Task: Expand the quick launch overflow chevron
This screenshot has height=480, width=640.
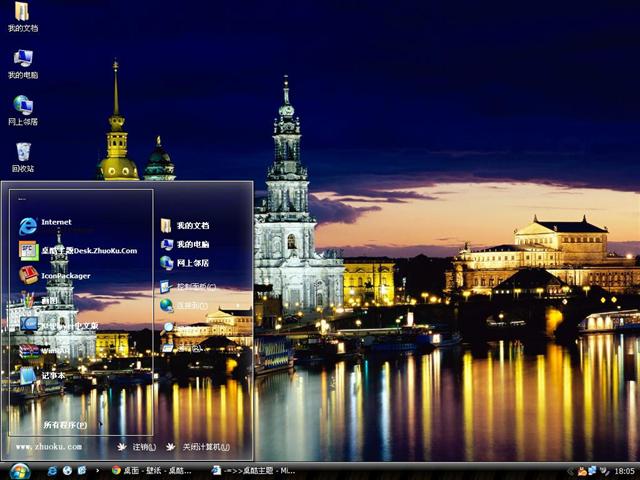Action: coord(97,471)
